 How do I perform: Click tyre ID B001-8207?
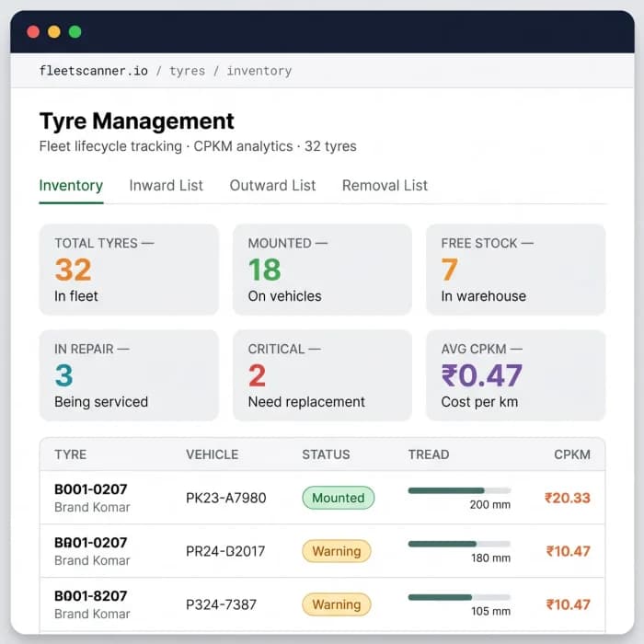tap(91, 596)
